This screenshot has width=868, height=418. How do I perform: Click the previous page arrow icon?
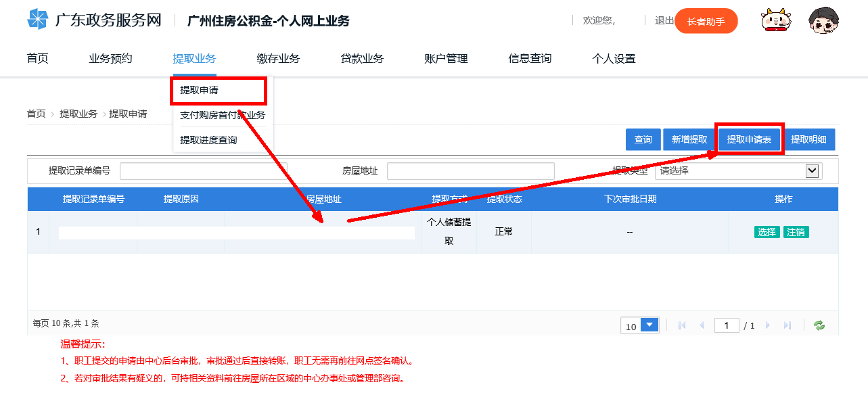click(702, 325)
